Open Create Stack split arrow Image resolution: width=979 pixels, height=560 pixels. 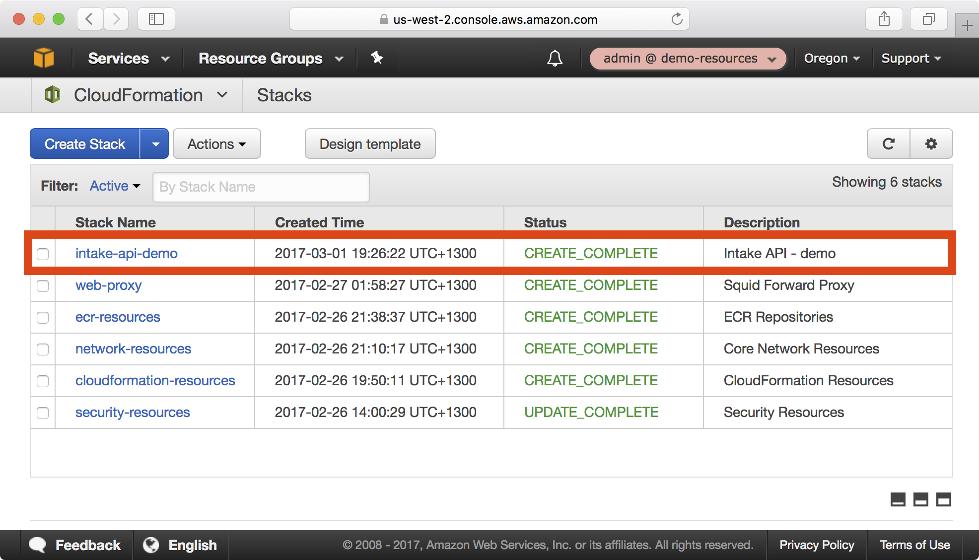(x=155, y=144)
